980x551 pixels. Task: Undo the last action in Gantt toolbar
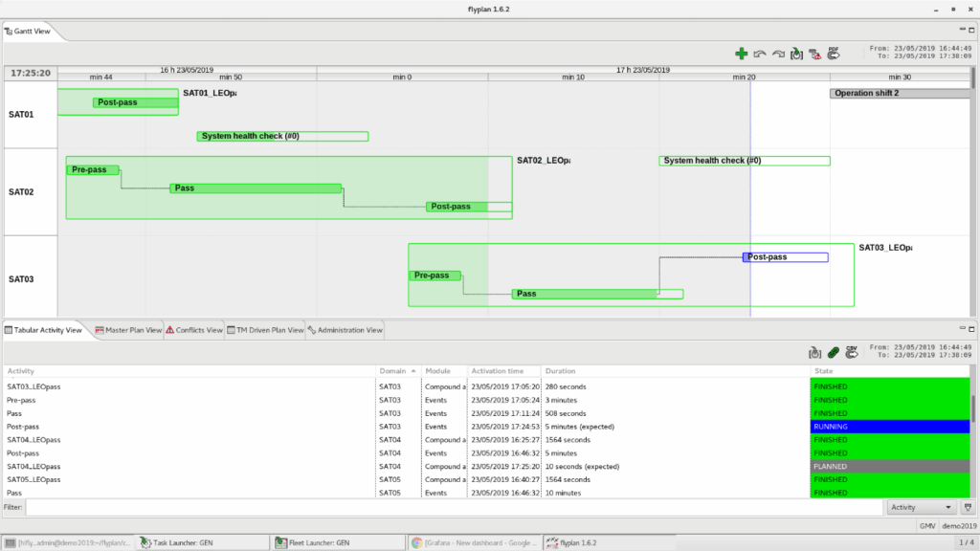[x=759, y=55]
